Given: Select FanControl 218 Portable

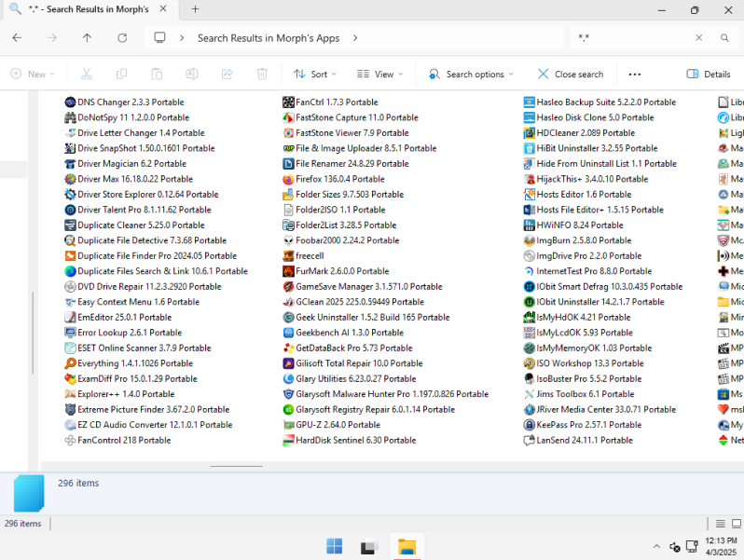Looking at the screenshot, I should (117, 441).
